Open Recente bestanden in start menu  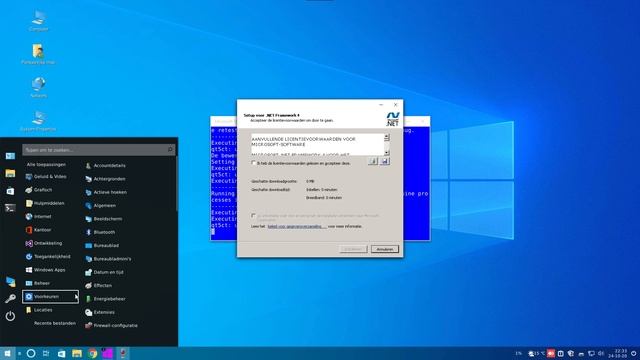coord(55,323)
